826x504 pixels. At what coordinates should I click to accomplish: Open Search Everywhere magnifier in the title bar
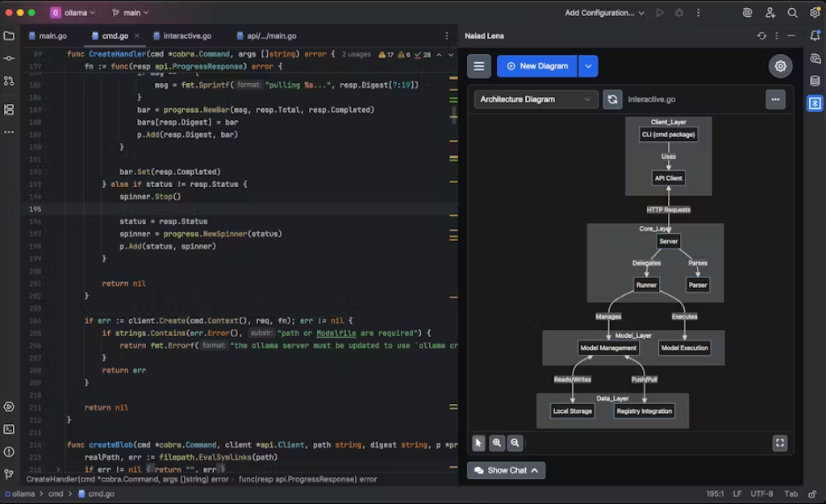793,13
